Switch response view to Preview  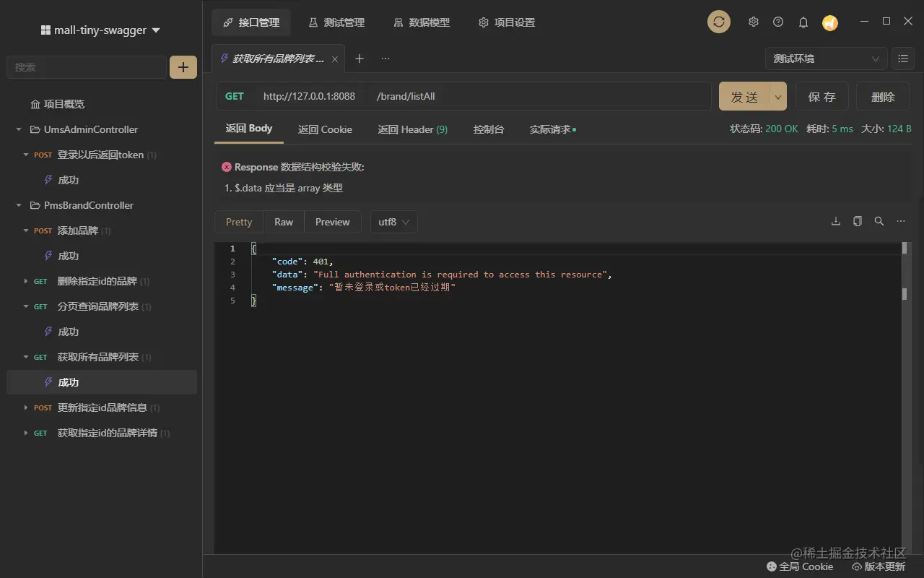pyautogui.click(x=333, y=222)
